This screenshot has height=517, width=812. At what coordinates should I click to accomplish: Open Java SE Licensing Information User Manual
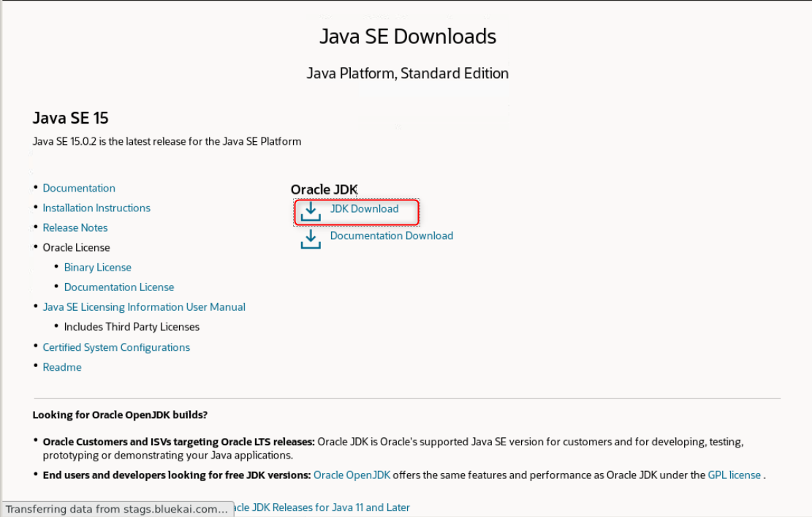[x=144, y=306]
